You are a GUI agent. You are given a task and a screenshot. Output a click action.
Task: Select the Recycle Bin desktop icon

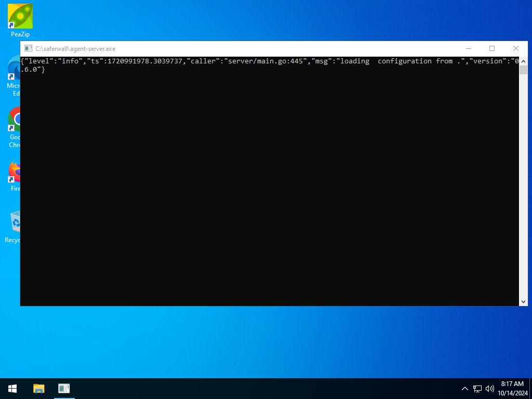tap(15, 224)
